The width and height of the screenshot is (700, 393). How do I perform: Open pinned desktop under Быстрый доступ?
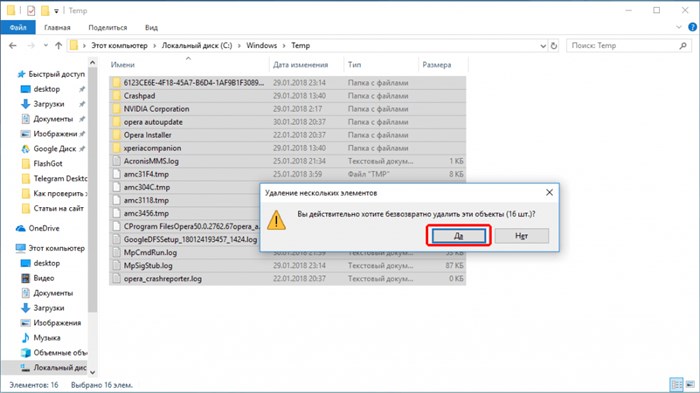(x=46, y=89)
